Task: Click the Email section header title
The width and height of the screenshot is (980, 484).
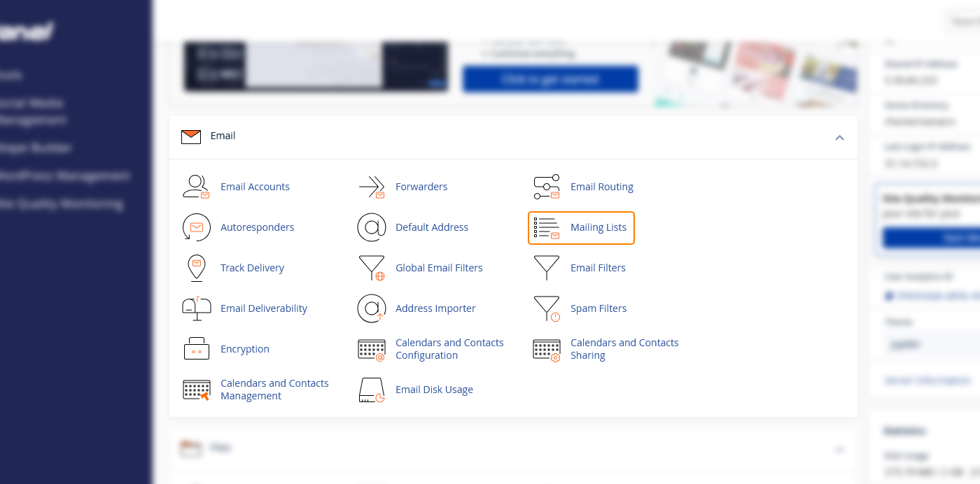Action: coord(223,136)
